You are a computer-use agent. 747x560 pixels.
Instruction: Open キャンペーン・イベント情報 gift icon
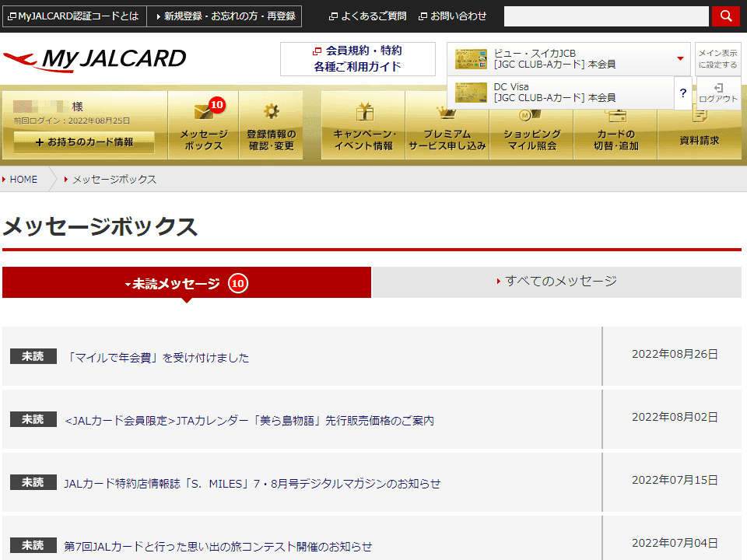pyautogui.click(x=364, y=113)
